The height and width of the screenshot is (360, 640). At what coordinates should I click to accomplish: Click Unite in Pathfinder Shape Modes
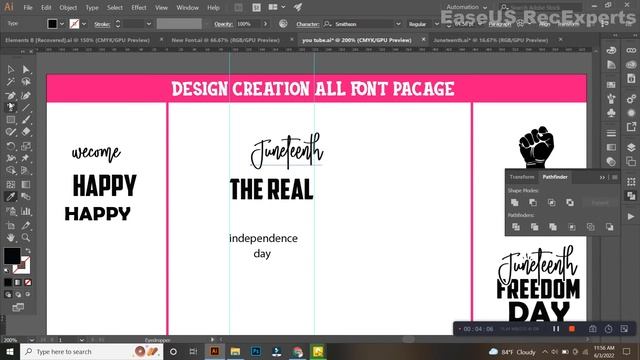515,202
